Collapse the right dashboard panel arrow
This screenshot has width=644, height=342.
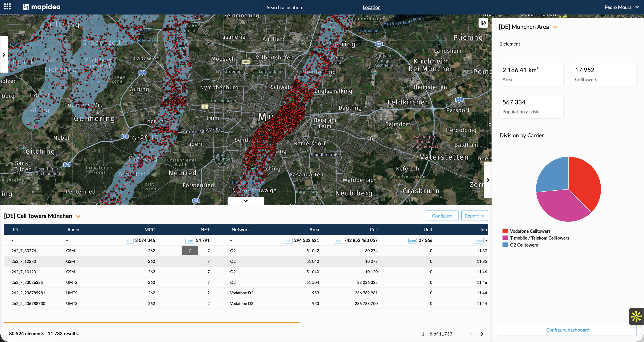(x=488, y=180)
